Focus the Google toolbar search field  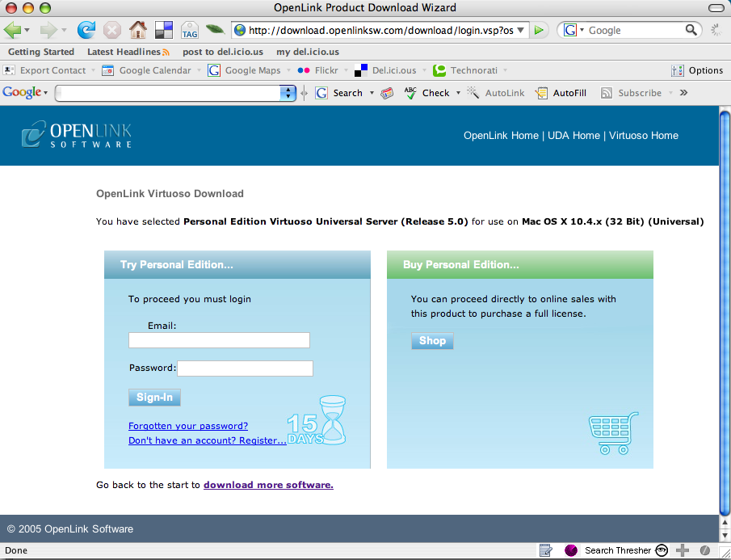click(x=170, y=93)
